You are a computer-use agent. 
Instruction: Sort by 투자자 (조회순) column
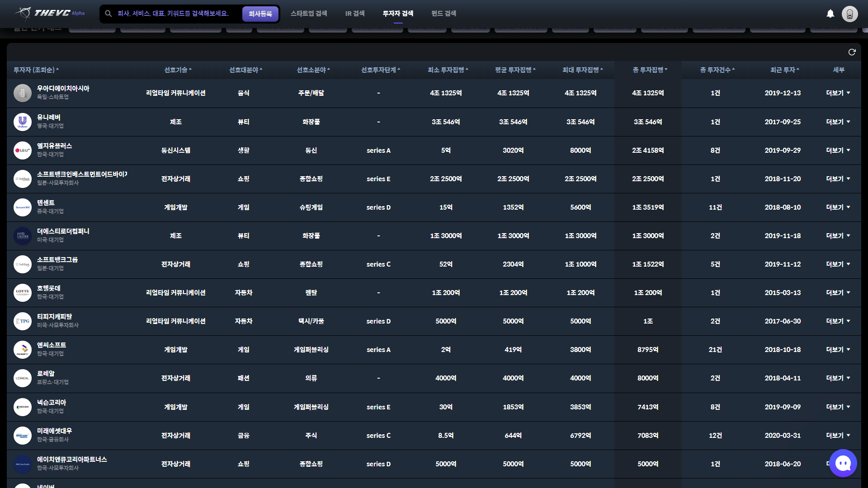click(36, 70)
